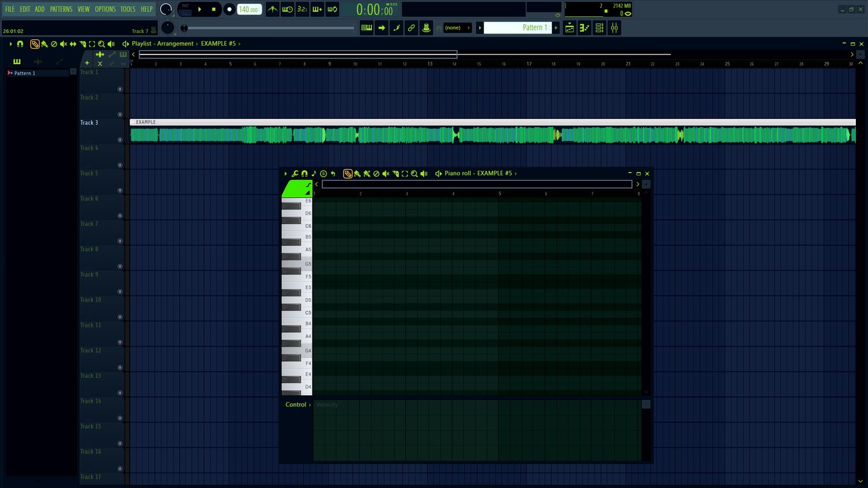868x488 pixels.
Task: Toggle mute switch on Track 8
Action: [x=120, y=266]
